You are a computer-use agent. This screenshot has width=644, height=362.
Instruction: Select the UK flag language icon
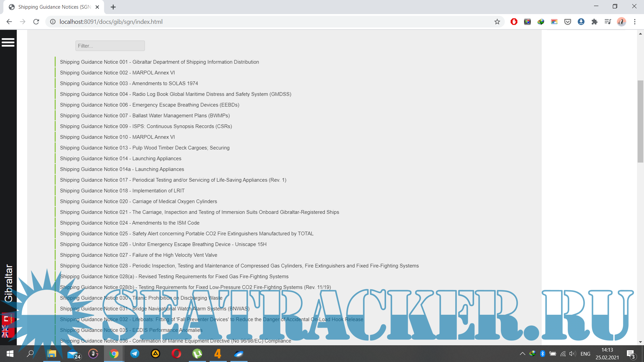5,331
